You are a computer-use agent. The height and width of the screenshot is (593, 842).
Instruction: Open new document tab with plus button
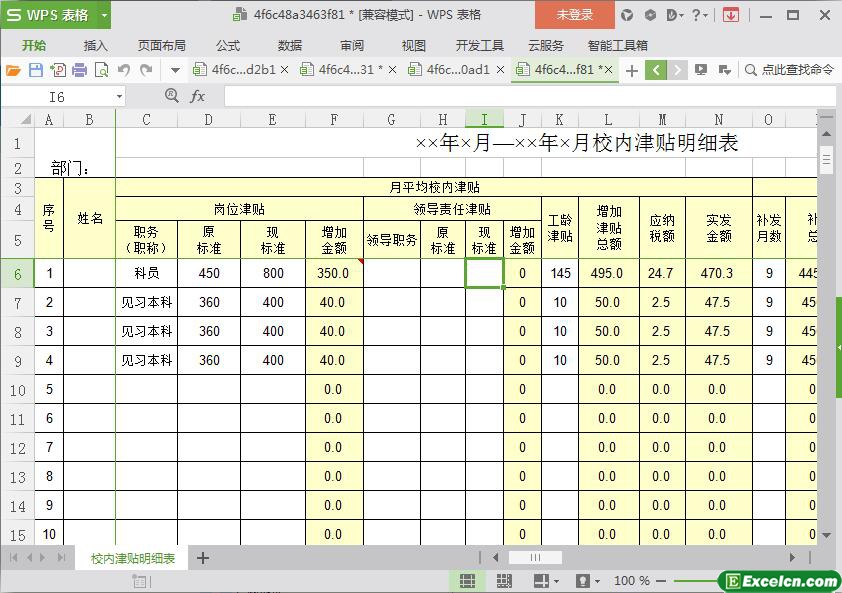(631, 70)
